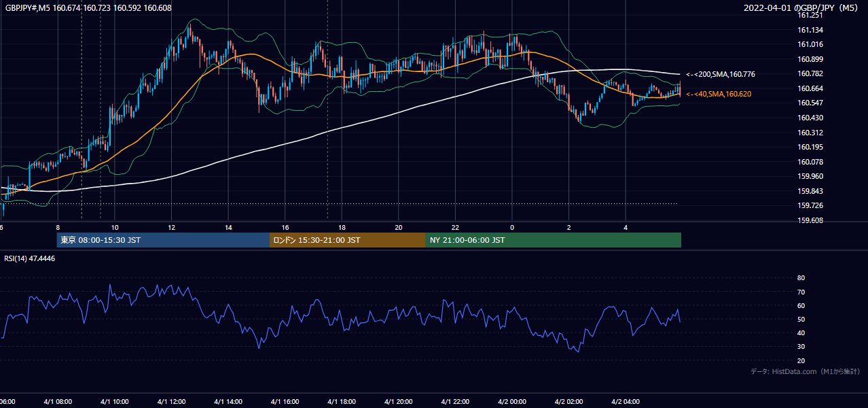The height and width of the screenshot is (408, 868).
Task: Click RSI scale level 70
Action: click(x=801, y=292)
